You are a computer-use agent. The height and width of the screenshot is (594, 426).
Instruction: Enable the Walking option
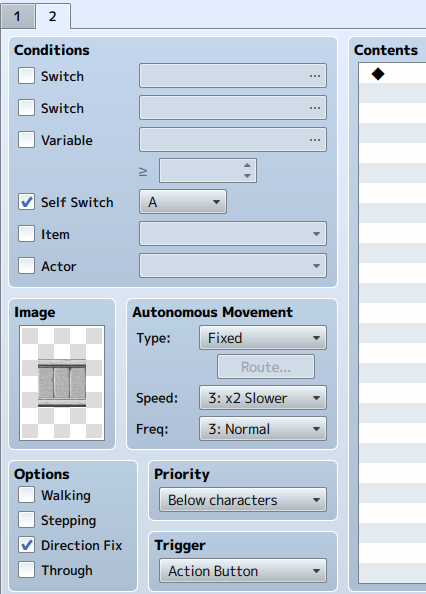coord(27,495)
